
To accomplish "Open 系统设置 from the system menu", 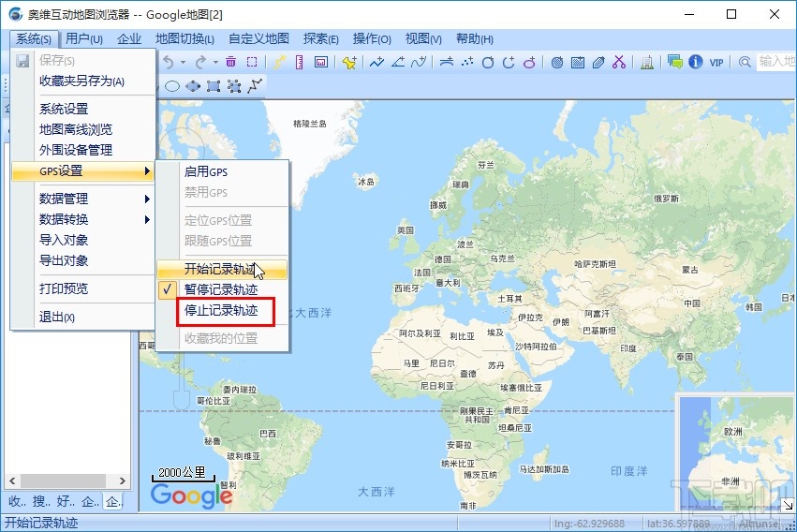I will click(82, 109).
